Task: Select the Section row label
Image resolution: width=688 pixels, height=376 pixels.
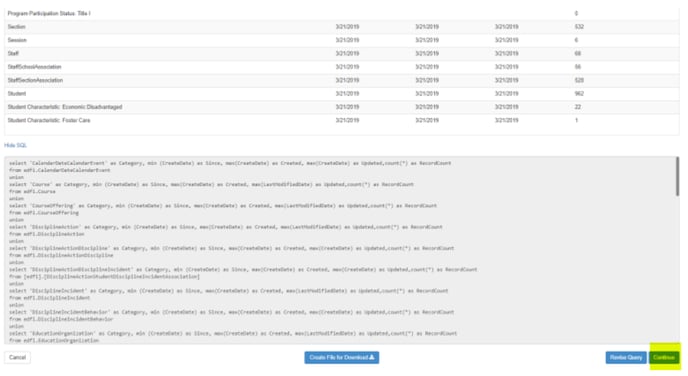Action: pyautogui.click(x=17, y=27)
